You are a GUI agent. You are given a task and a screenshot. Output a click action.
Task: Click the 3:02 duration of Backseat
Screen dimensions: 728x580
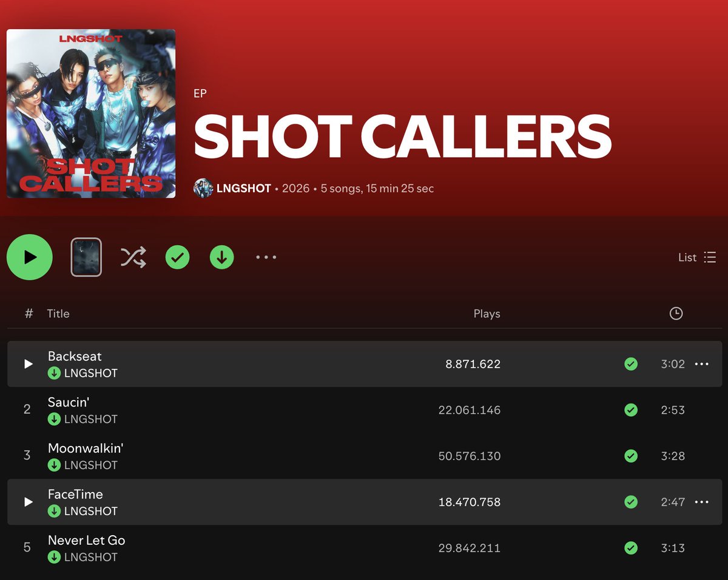[x=673, y=364]
